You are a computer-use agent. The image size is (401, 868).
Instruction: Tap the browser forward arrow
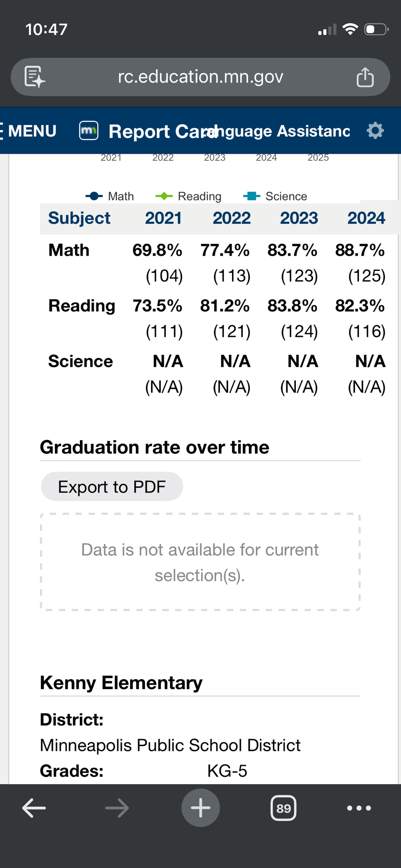click(x=117, y=808)
